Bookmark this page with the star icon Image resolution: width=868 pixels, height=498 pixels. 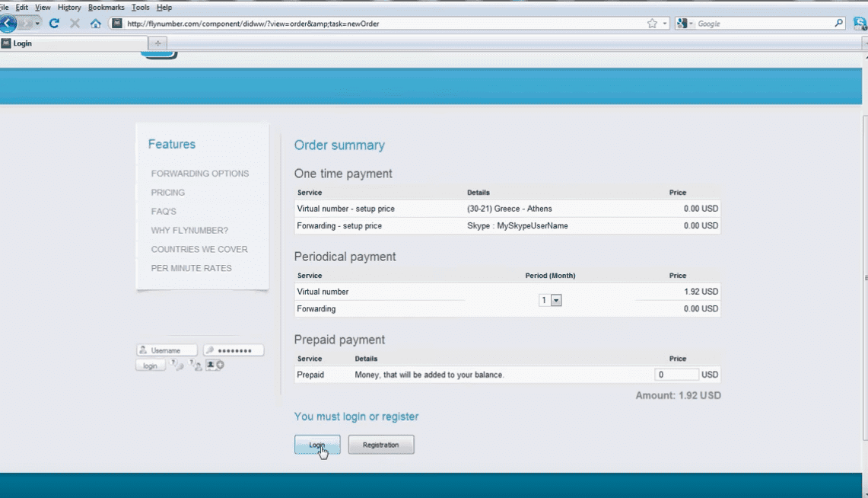click(652, 24)
